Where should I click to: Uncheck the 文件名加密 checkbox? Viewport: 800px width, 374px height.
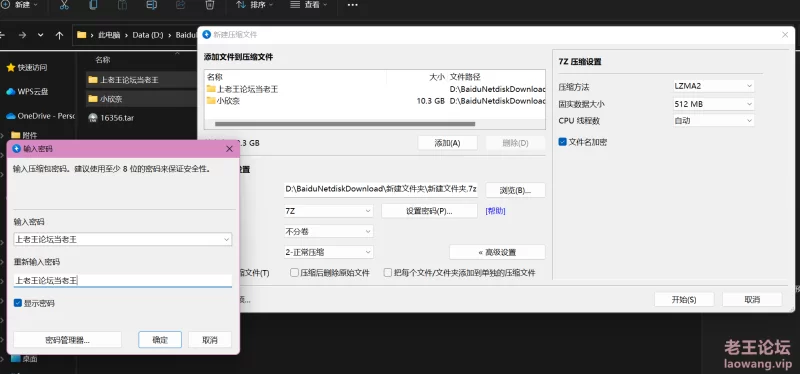coord(562,142)
